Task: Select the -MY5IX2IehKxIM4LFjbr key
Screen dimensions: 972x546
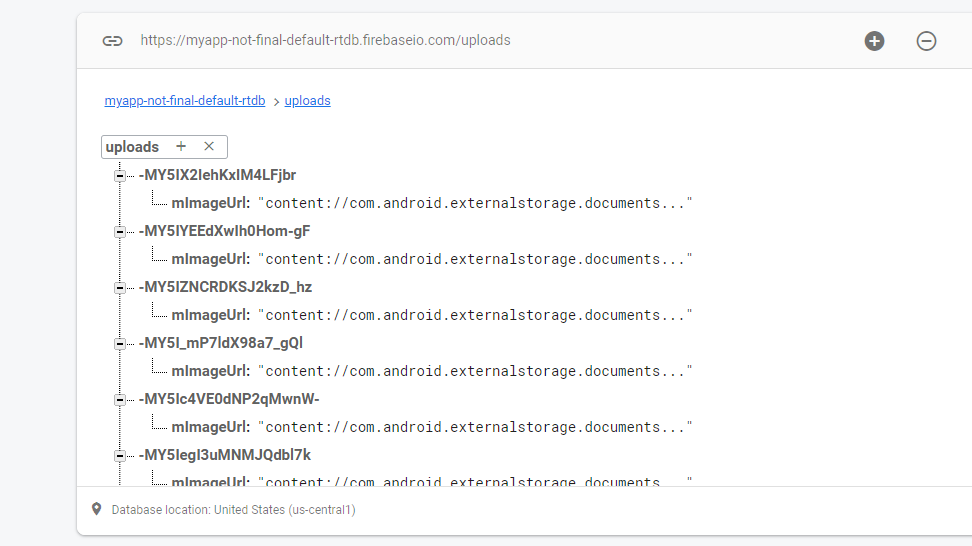Action: click(x=217, y=175)
